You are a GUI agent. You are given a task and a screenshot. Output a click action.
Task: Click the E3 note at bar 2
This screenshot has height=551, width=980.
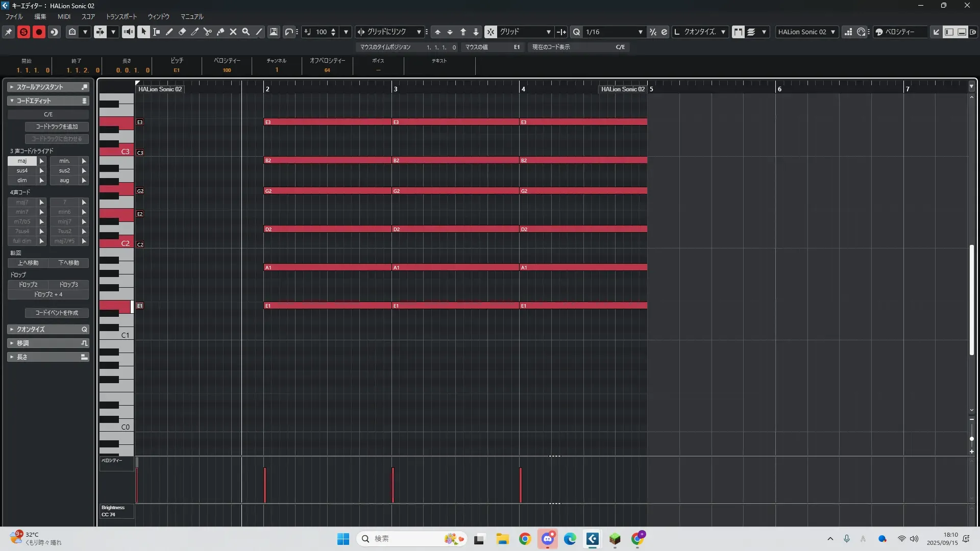point(327,122)
